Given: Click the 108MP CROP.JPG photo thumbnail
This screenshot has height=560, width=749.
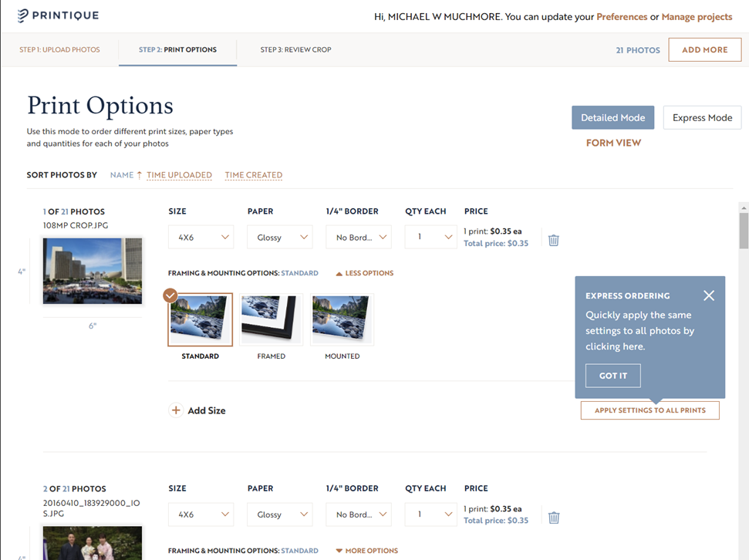Looking at the screenshot, I should [92, 272].
